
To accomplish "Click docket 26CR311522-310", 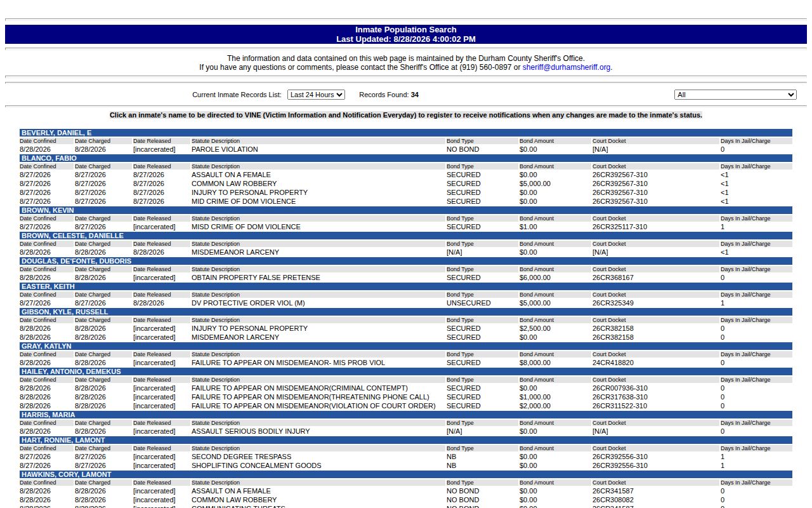I will coord(620,406).
